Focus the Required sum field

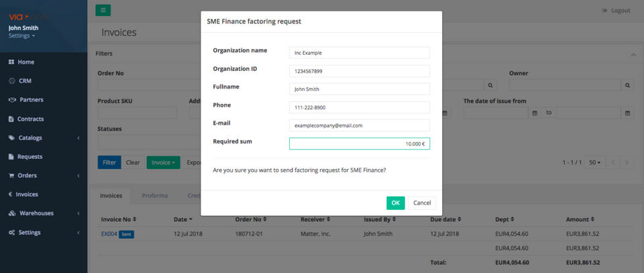359,144
